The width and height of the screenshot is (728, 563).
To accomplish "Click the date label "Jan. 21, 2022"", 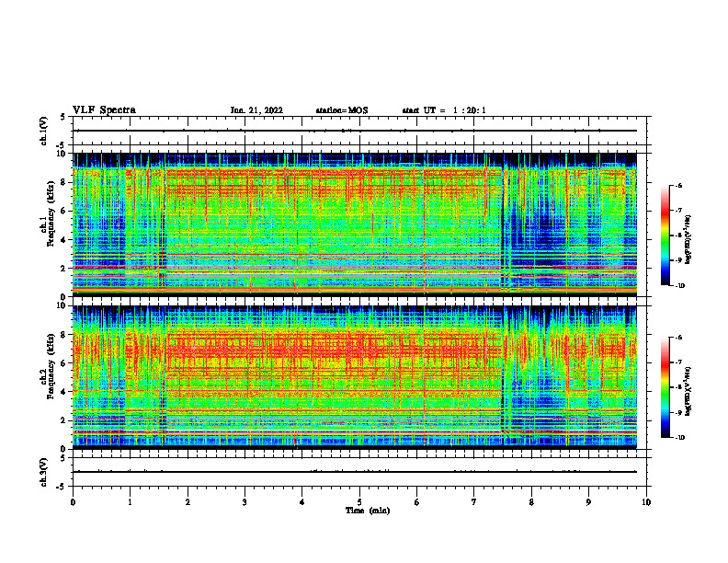I will coord(256,110).
